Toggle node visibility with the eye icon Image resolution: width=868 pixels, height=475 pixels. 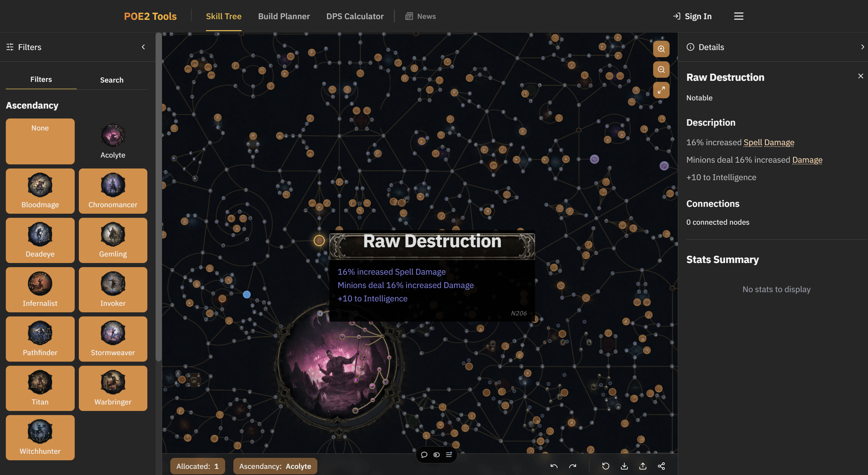click(436, 455)
